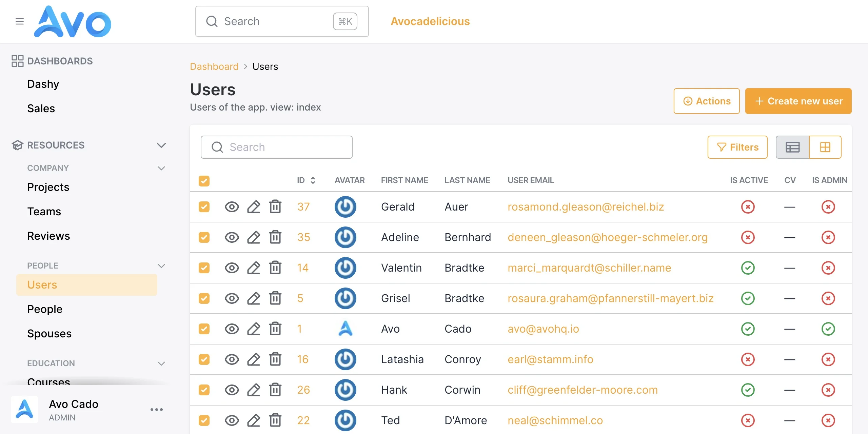Open three-dots menu beside Avo Cado
This screenshot has width=868, height=434.
pyautogui.click(x=157, y=410)
